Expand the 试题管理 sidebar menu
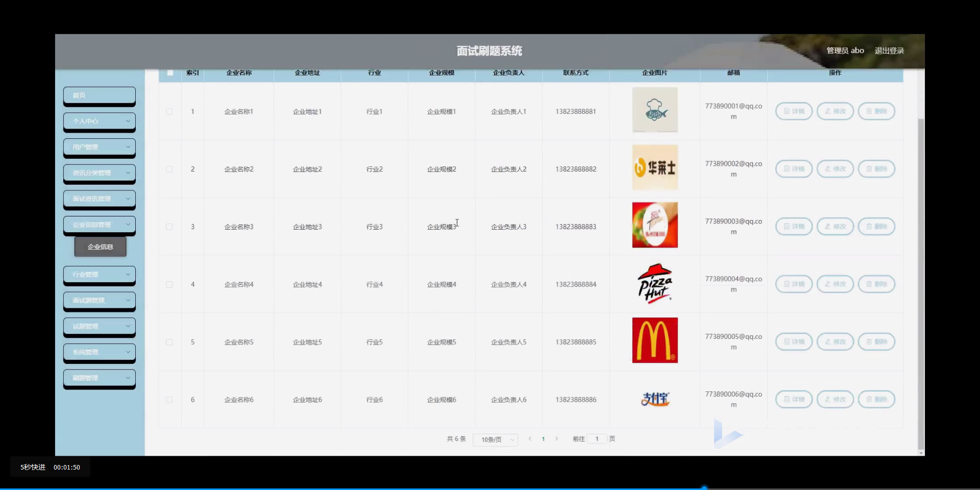Screen dimensions: 980x490 click(100, 327)
